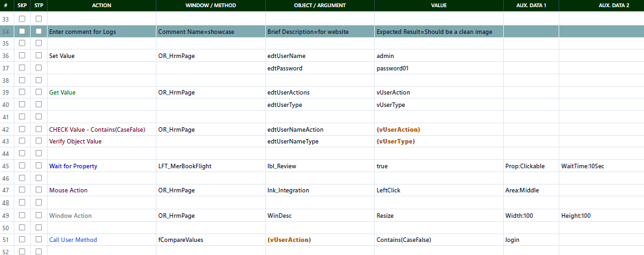Click the AUX. DATA 2 column header
The width and height of the screenshot is (644, 255).
(x=601, y=5)
